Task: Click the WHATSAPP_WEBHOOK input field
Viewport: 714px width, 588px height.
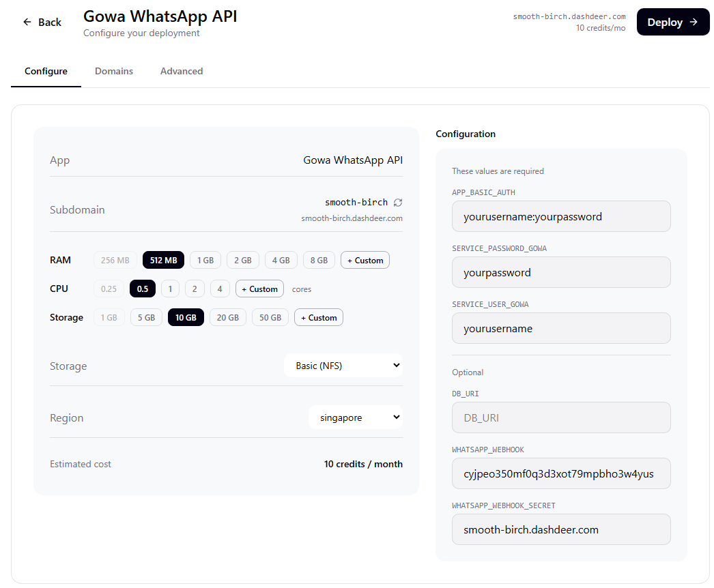Action: [561, 474]
